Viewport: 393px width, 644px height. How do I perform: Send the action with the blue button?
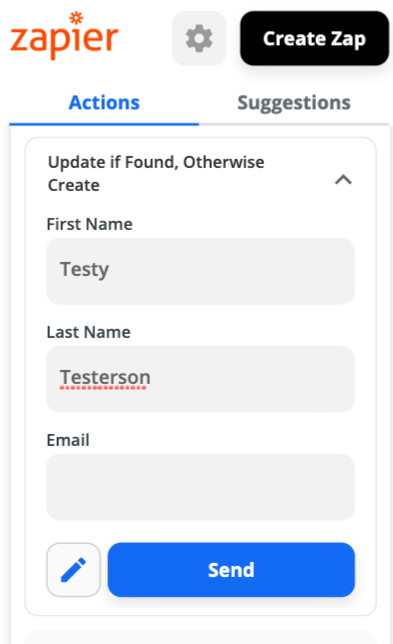coord(231,570)
